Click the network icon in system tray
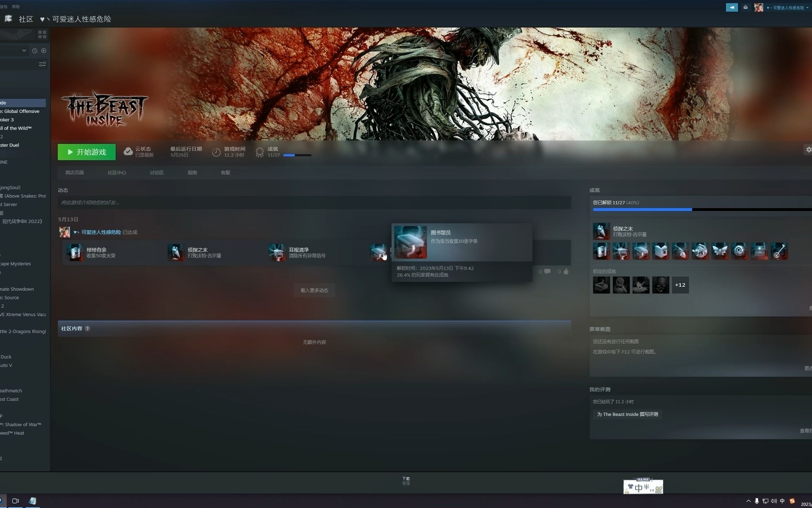812x508 pixels. [x=765, y=501]
